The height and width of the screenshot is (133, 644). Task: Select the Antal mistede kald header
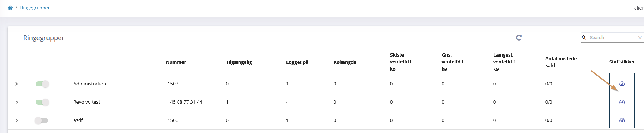click(561, 62)
